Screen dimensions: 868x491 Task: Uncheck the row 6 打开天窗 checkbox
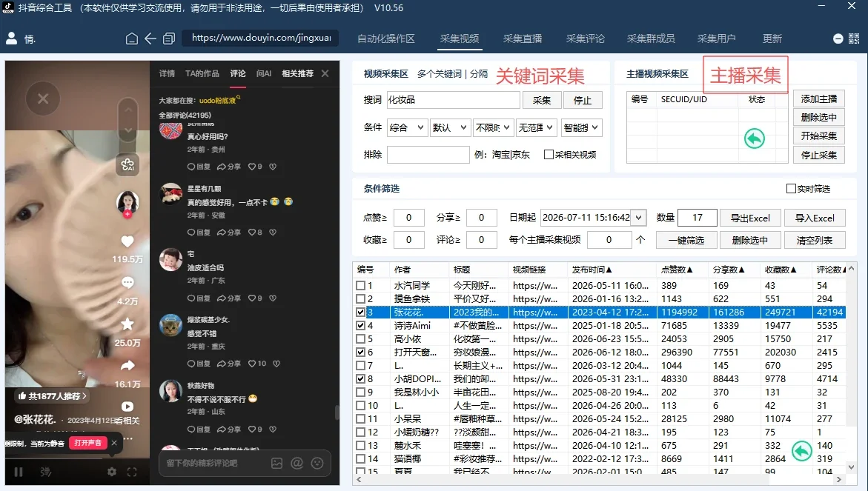point(360,353)
